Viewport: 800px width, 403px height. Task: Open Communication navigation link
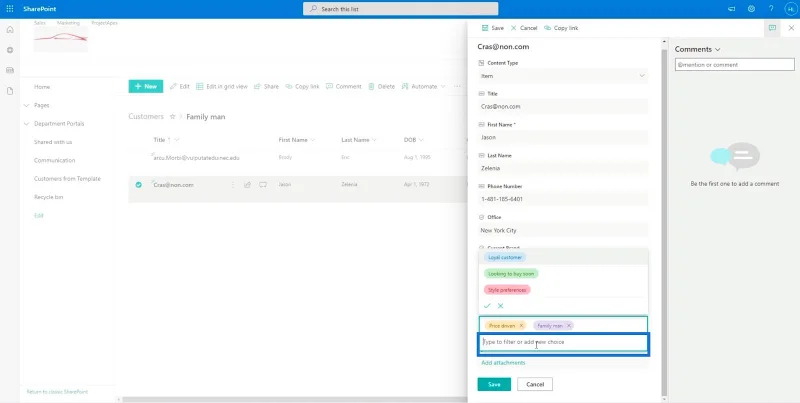point(55,160)
